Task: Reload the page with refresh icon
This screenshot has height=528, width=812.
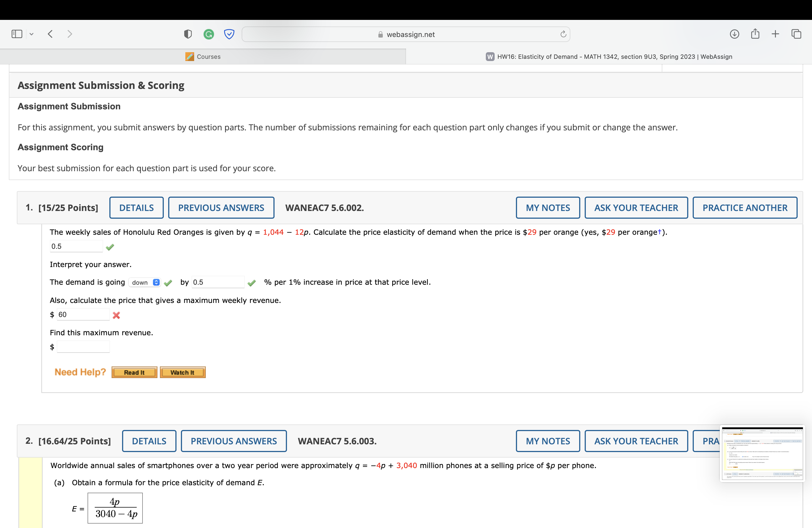Action: click(563, 34)
